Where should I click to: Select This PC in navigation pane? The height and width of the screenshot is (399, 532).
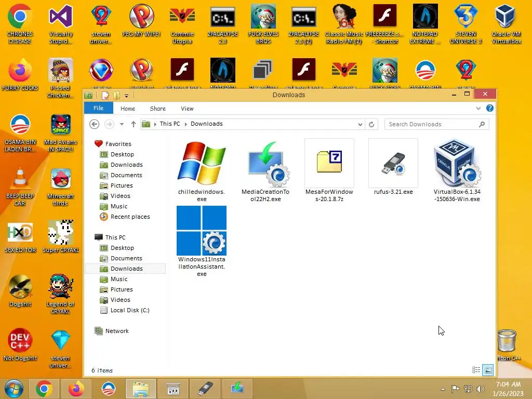coord(115,237)
